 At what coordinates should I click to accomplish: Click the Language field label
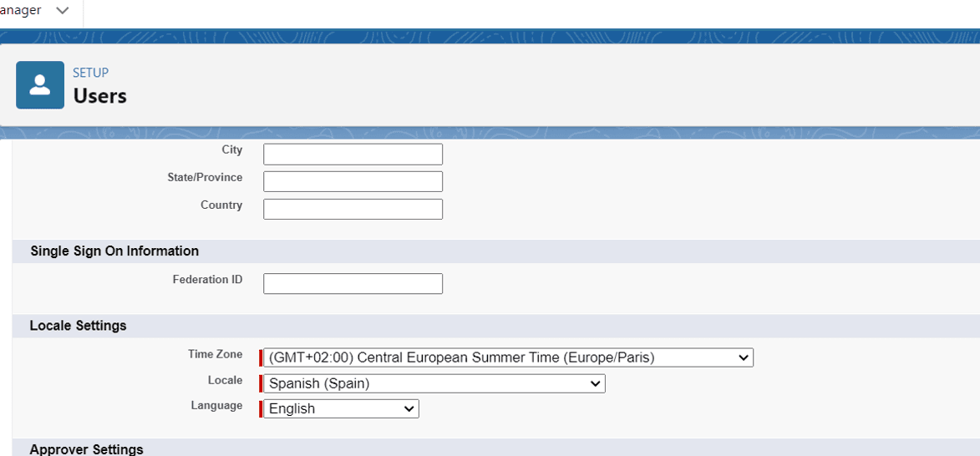pyautogui.click(x=216, y=405)
